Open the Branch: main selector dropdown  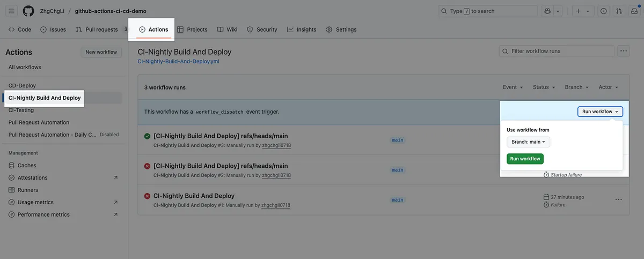(x=528, y=142)
